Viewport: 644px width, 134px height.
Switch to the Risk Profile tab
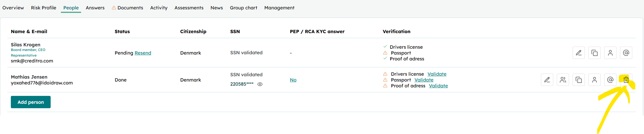[x=44, y=8]
